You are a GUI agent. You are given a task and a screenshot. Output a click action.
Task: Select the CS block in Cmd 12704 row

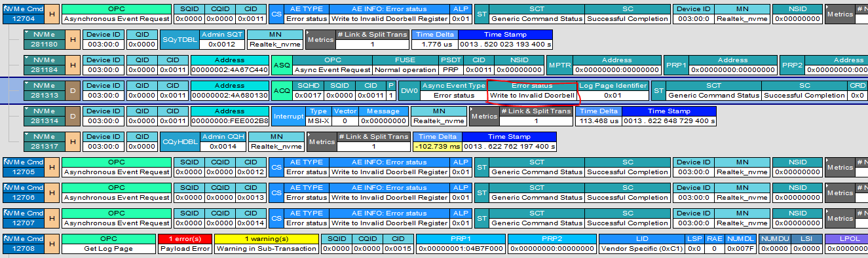276,14
